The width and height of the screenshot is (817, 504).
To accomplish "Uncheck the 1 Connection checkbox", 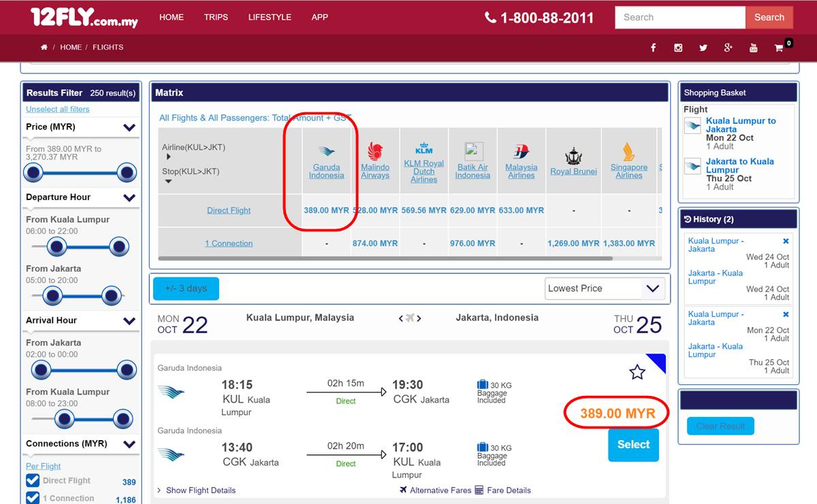I will (33, 498).
